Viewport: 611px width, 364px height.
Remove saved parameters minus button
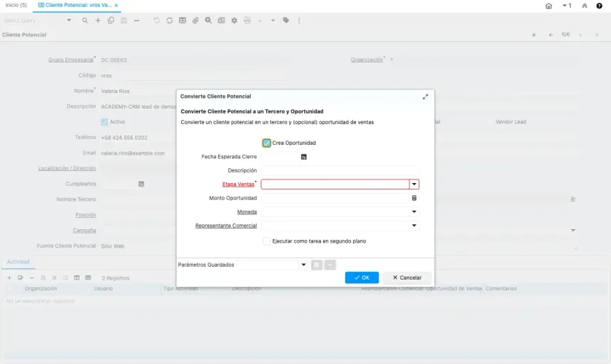click(x=330, y=265)
